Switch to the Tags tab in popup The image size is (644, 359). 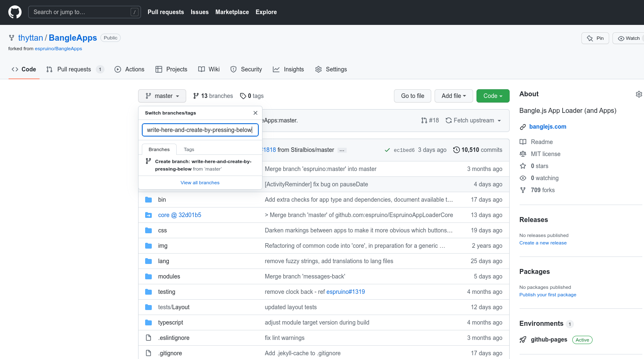tap(189, 149)
